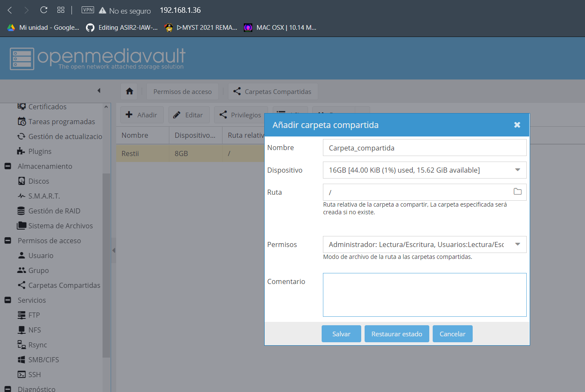
Task: Open the folder browser icon in Ruta field
Action: [x=517, y=192]
